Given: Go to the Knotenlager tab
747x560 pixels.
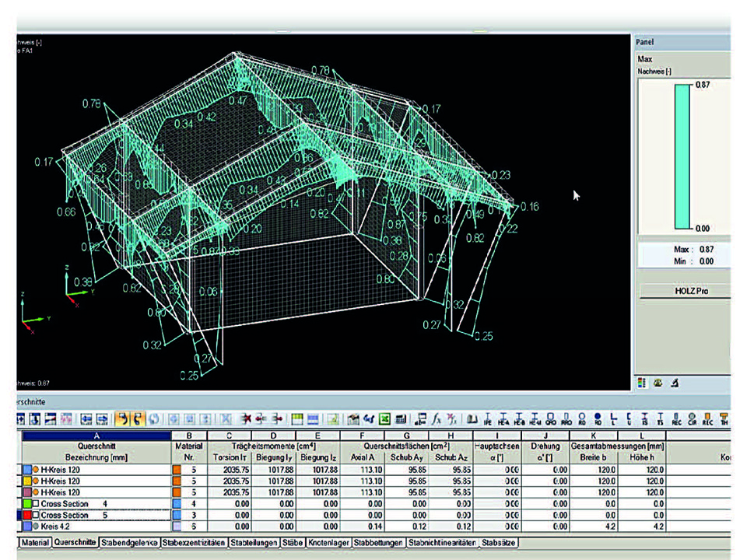Looking at the screenshot, I should 328,542.
